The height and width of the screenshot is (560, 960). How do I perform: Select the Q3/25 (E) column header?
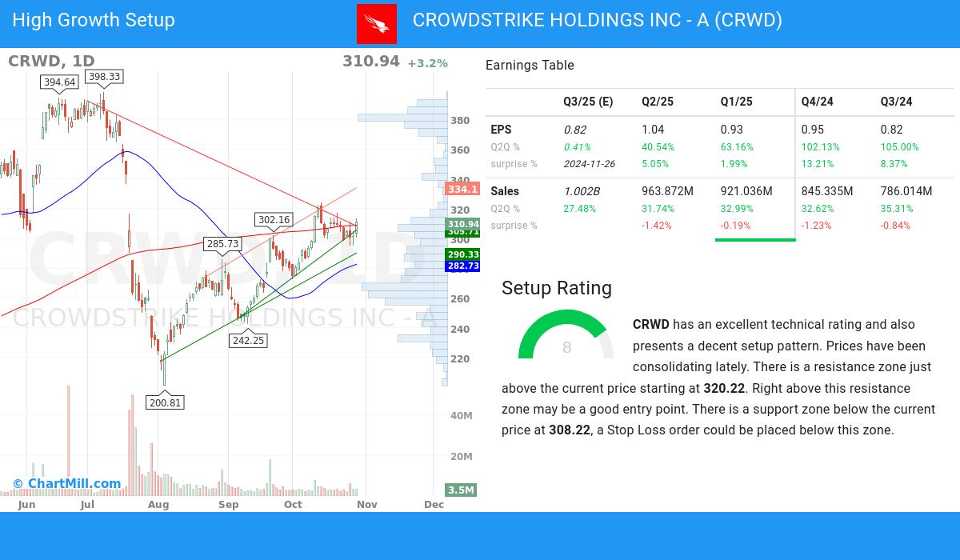pos(588,102)
